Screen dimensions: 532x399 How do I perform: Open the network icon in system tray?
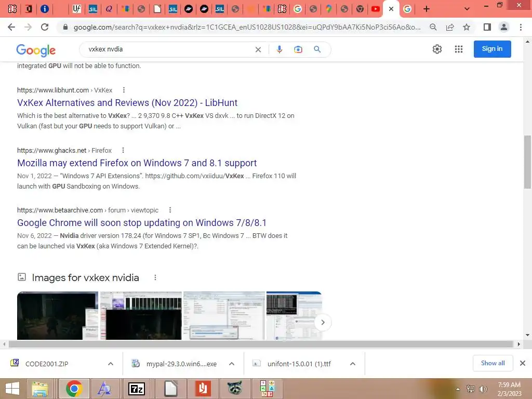[471, 389]
